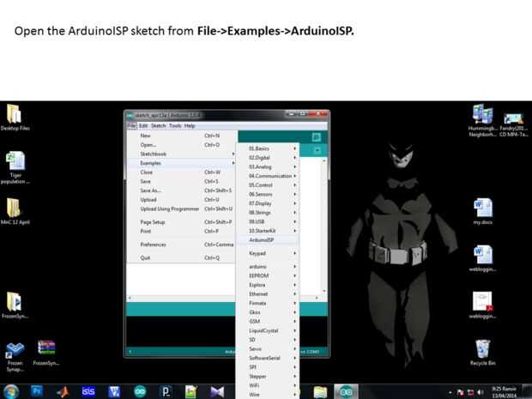The height and width of the screenshot is (399, 532).
Task: Select ArduinoISP from Examples submenu
Action: (x=268, y=240)
